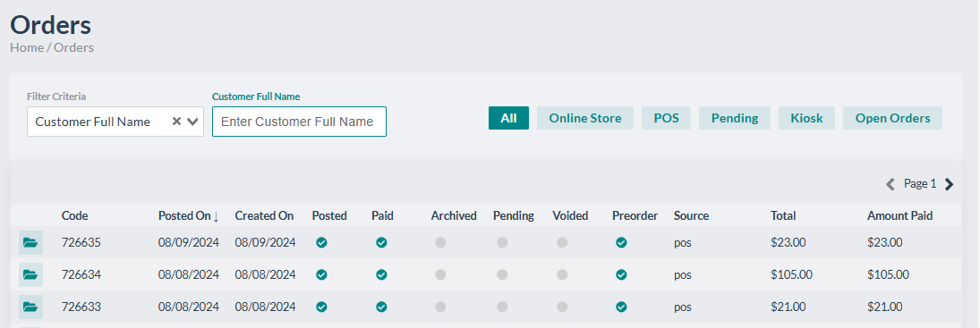Go to Home breadcrumb link
The image size is (980, 328).
click(x=27, y=47)
